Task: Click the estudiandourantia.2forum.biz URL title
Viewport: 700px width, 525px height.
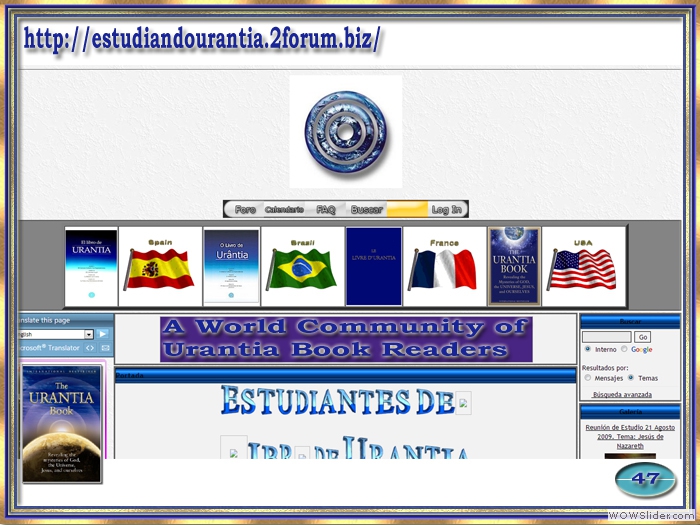Action: coord(202,39)
